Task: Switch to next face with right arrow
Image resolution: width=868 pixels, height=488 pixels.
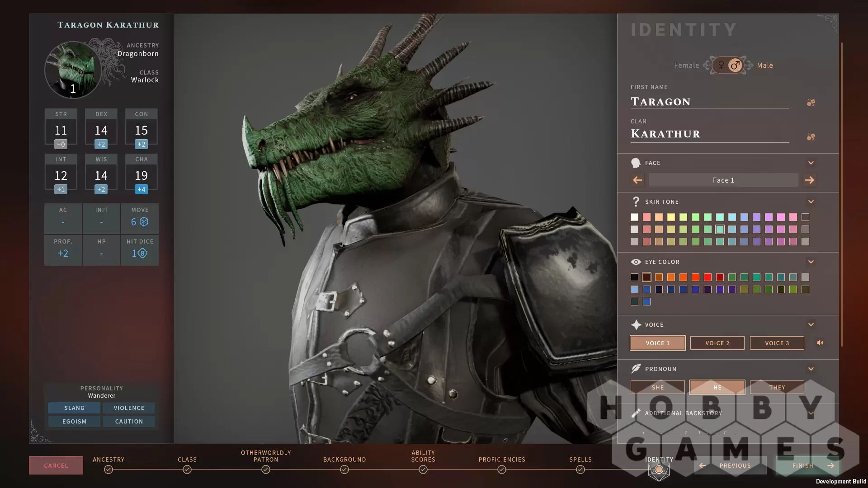Action: [x=809, y=180]
